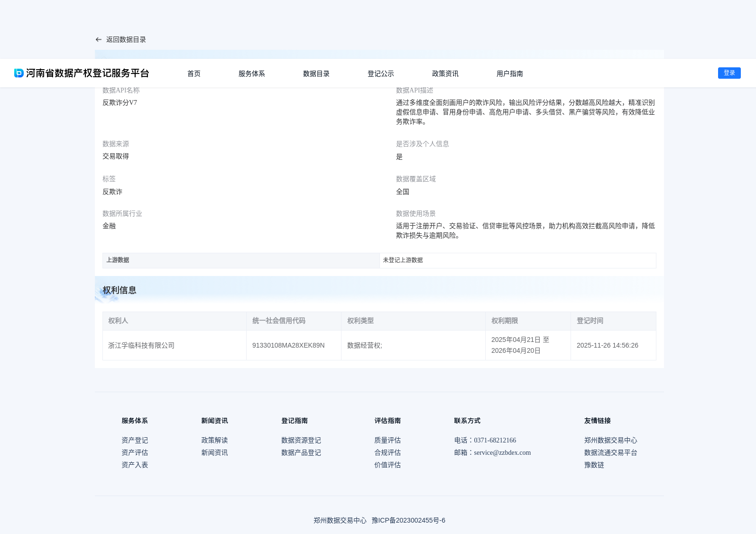The height and width of the screenshot is (534, 756).
Task: Click 权利人 column header
Action: coord(175,321)
